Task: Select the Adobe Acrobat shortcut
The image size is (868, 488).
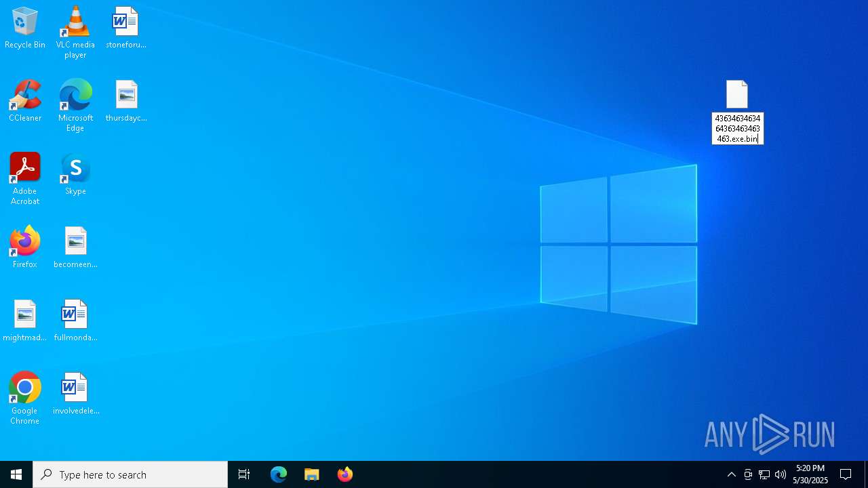Action: point(25,178)
